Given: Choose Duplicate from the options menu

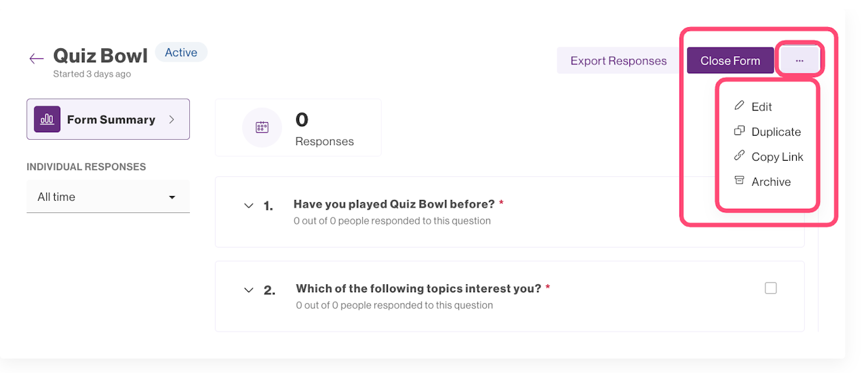Looking at the screenshot, I should (776, 132).
